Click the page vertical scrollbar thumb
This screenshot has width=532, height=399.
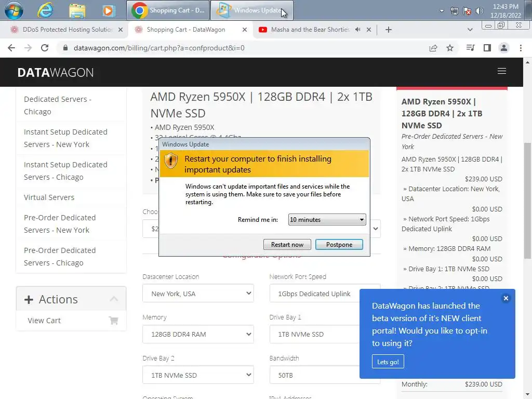click(x=527, y=201)
